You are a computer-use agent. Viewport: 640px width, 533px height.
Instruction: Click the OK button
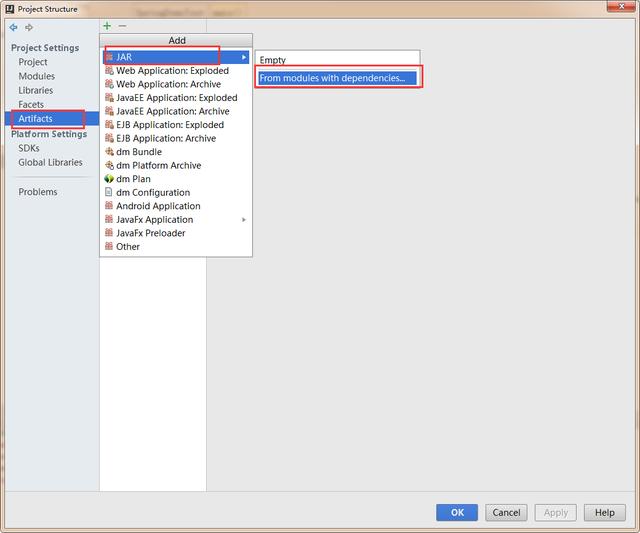[457, 513]
